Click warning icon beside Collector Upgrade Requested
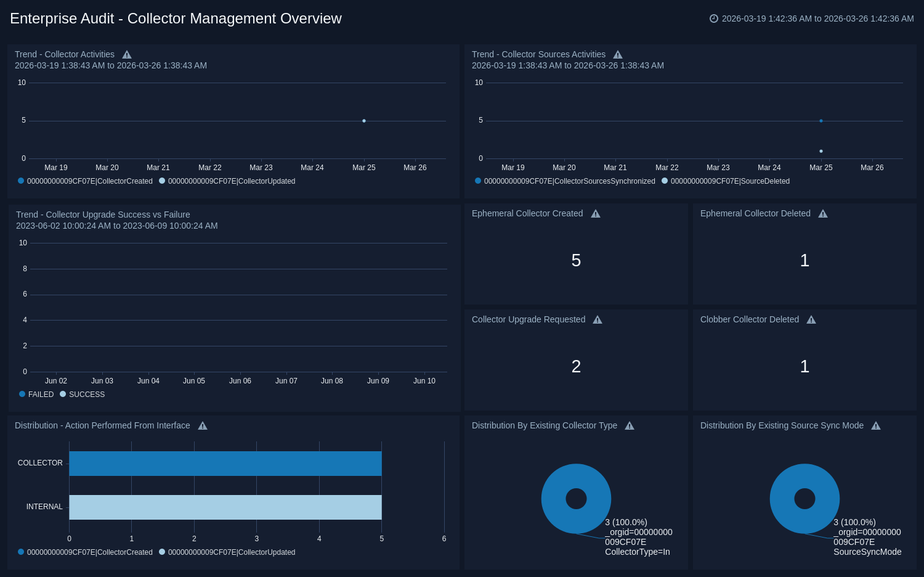The width and height of the screenshot is (924, 577). pyautogui.click(x=598, y=320)
